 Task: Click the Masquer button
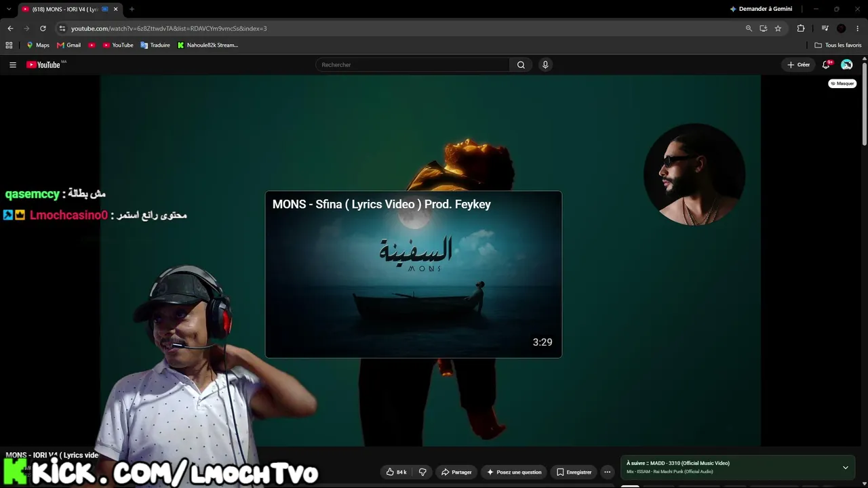point(842,83)
